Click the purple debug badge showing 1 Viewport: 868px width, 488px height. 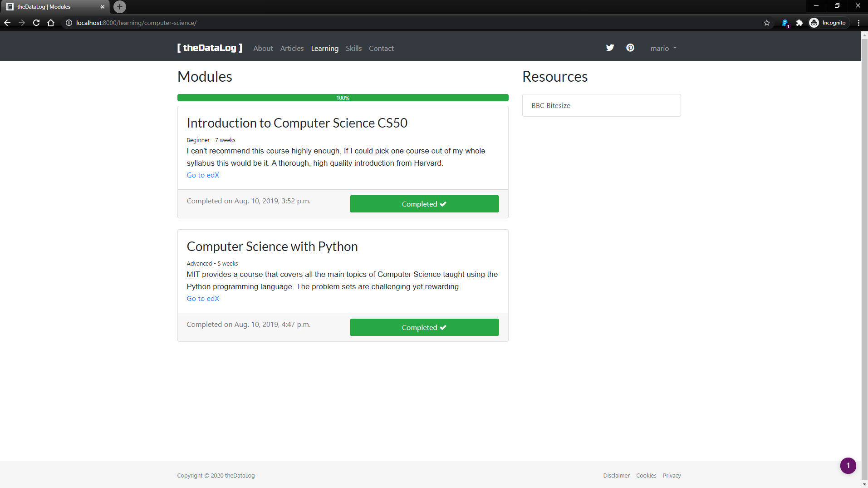point(848,465)
